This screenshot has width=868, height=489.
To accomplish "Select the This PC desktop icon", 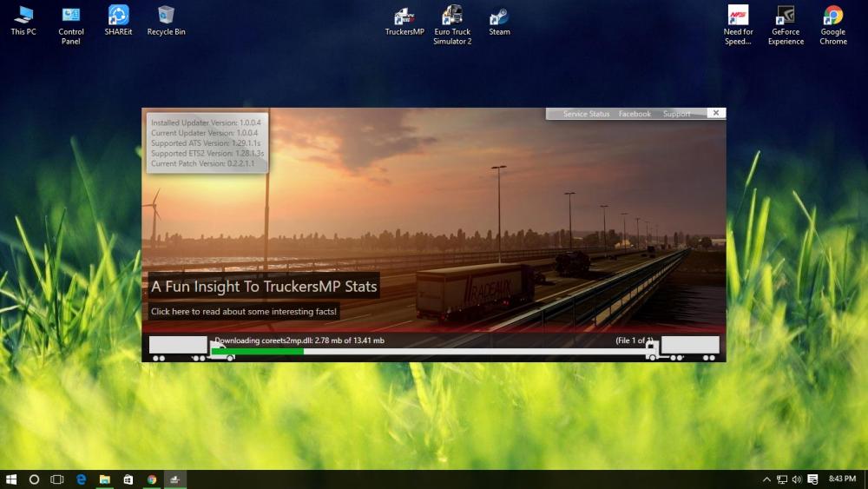I will point(23,19).
